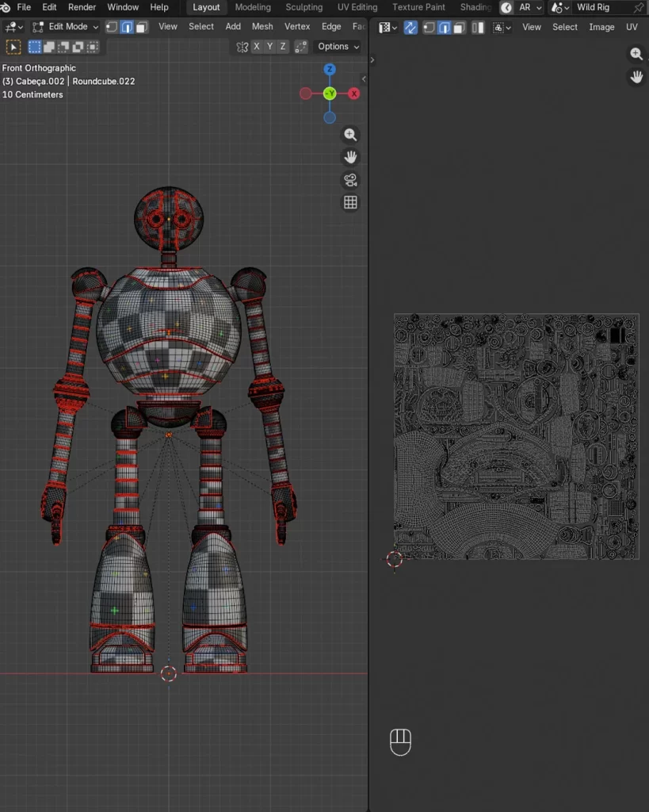Click the mesh symmetry butterfly icon
Viewport: 649px width, 812px height.
(x=242, y=47)
